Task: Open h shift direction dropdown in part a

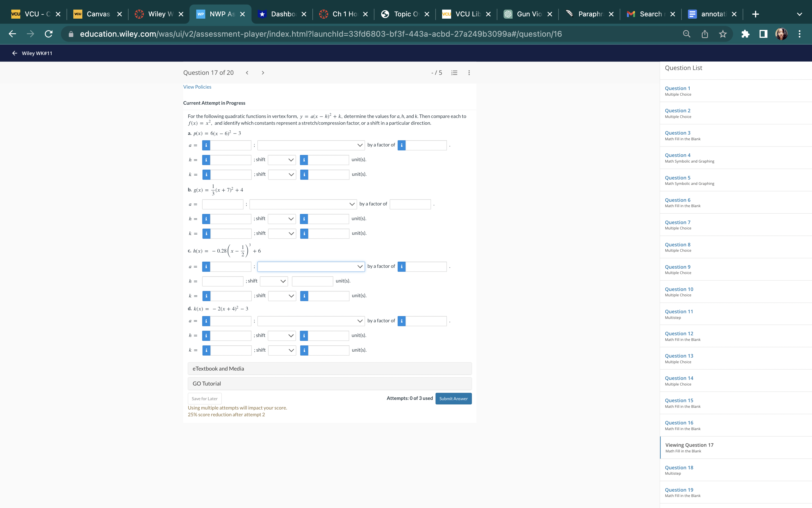Action: coord(282,160)
